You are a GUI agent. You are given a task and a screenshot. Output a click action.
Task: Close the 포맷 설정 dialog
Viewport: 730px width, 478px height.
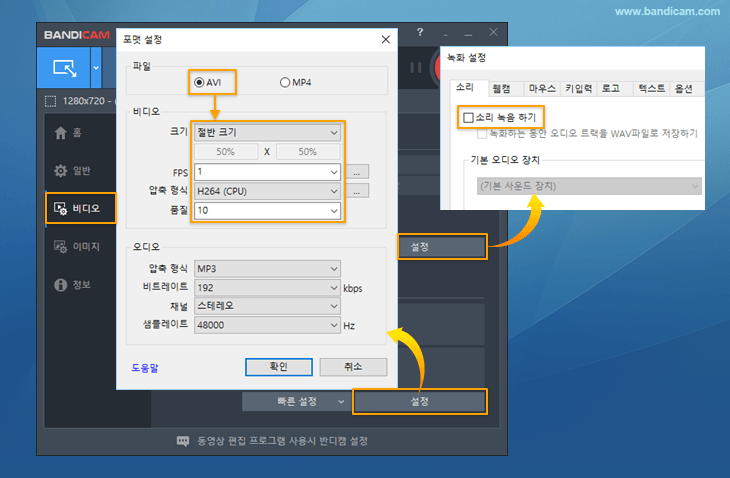pyautogui.click(x=385, y=40)
